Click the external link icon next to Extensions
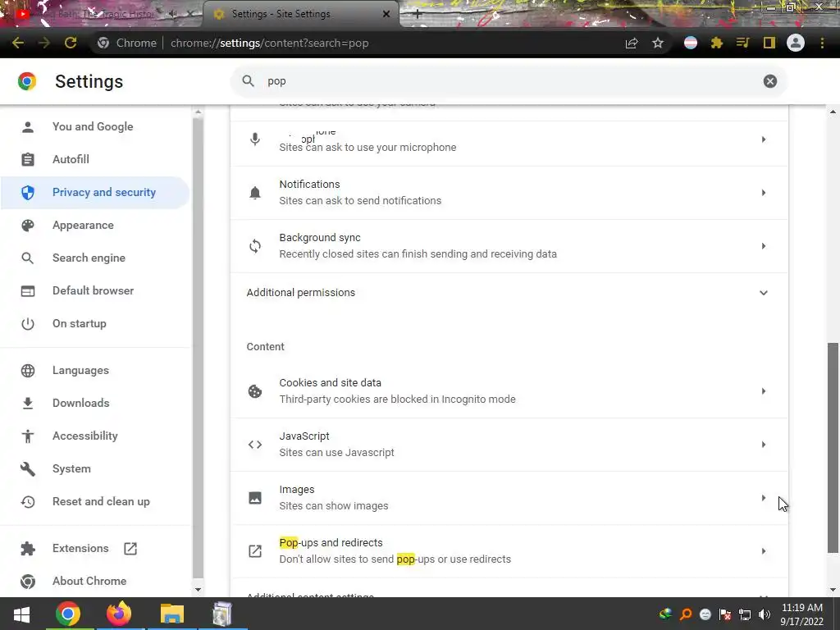 130,549
